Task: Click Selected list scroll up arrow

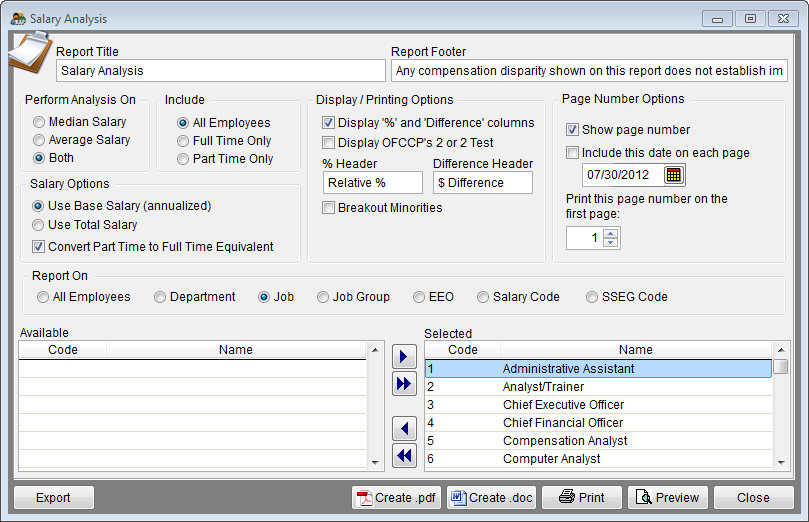Action: (x=781, y=350)
